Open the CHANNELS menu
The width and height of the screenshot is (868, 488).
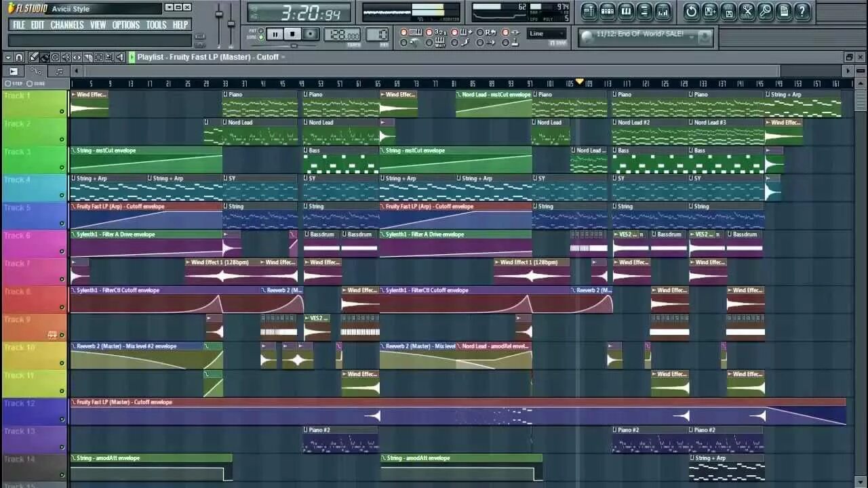(x=67, y=25)
